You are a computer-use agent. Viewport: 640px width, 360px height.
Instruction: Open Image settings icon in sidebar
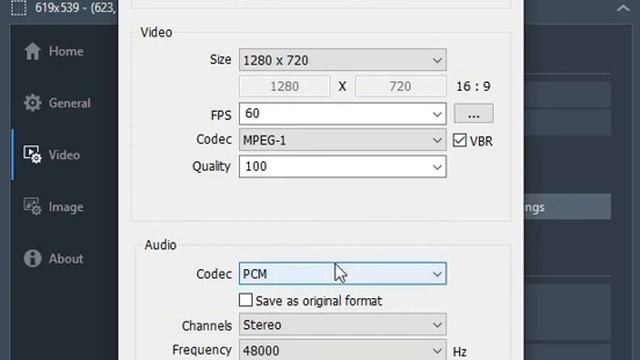(32, 207)
